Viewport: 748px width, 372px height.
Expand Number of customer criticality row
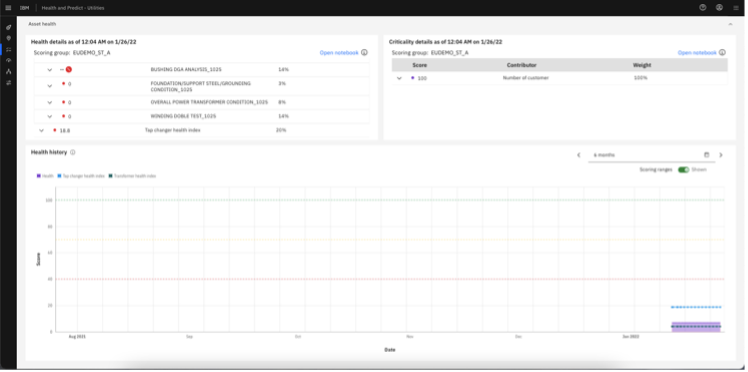click(x=399, y=78)
